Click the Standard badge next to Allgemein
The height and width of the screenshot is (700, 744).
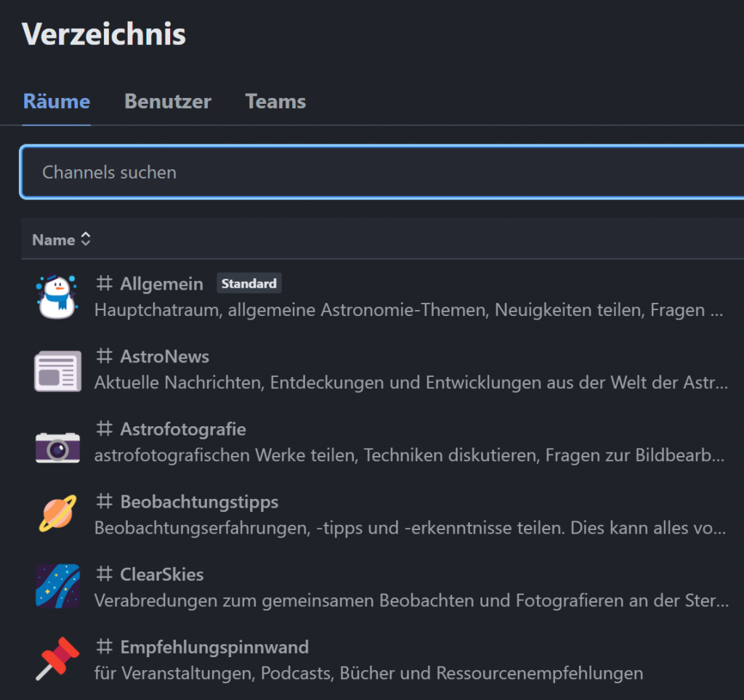click(x=248, y=284)
